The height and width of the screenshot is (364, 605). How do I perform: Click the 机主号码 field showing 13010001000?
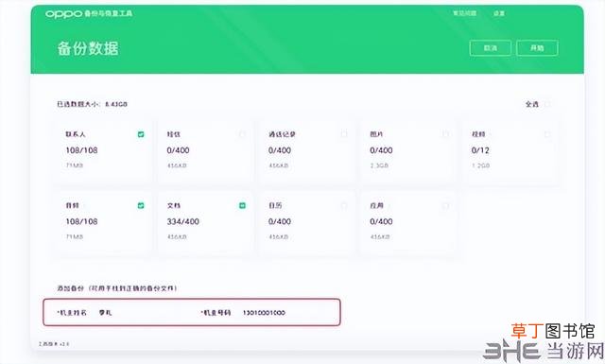pyautogui.click(x=264, y=313)
